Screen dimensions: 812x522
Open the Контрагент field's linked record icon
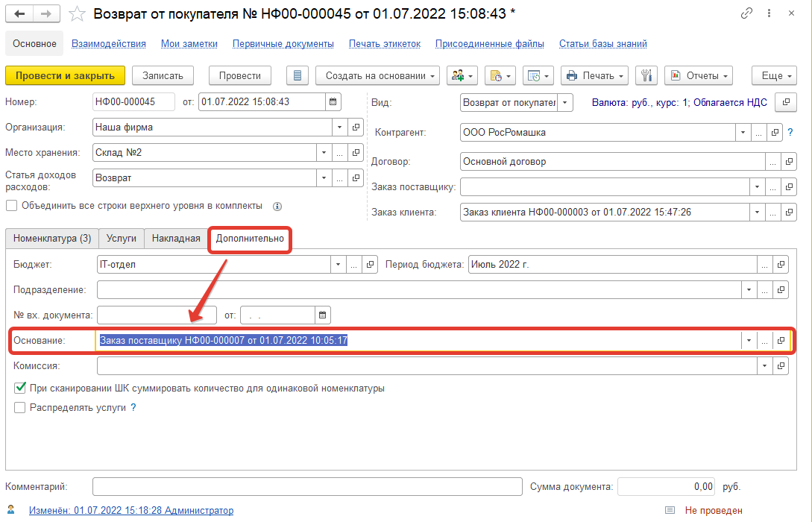coord(775,133)
